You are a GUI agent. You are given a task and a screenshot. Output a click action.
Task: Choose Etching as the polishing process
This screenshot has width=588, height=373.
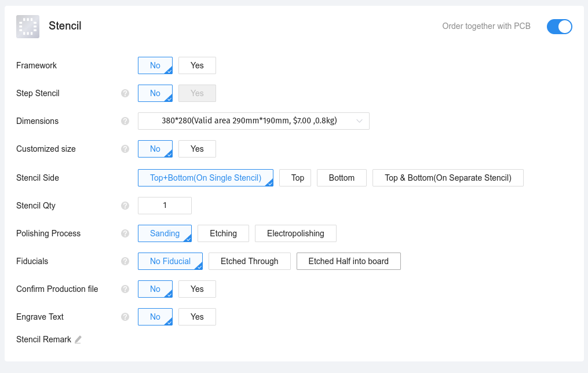click(223, 233)
